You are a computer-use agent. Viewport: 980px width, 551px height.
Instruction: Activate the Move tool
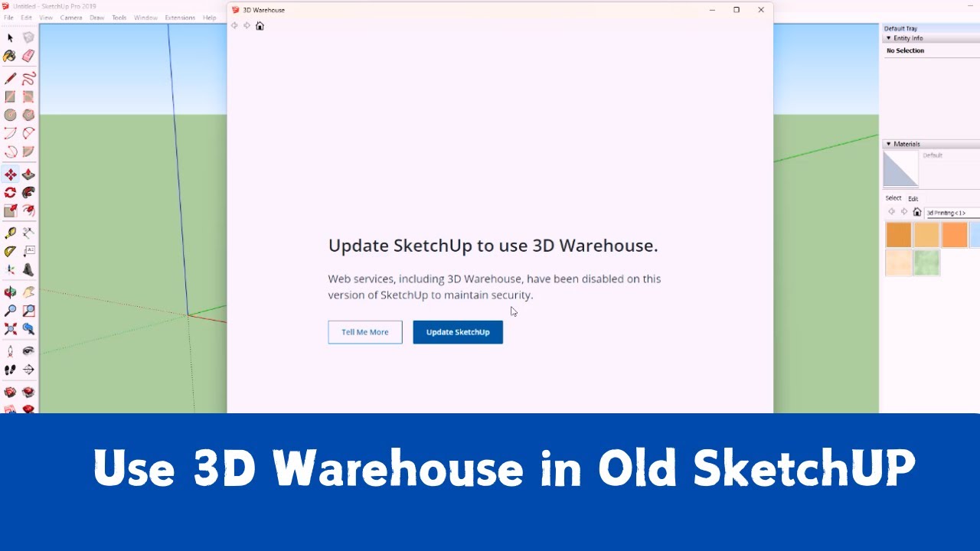[x=10, y=174]
